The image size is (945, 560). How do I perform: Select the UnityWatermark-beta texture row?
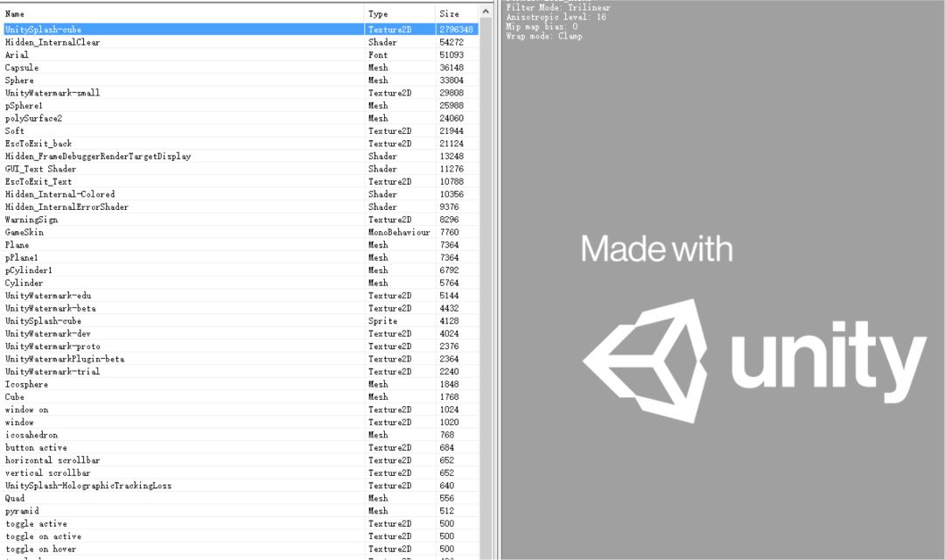click(241, 308)
